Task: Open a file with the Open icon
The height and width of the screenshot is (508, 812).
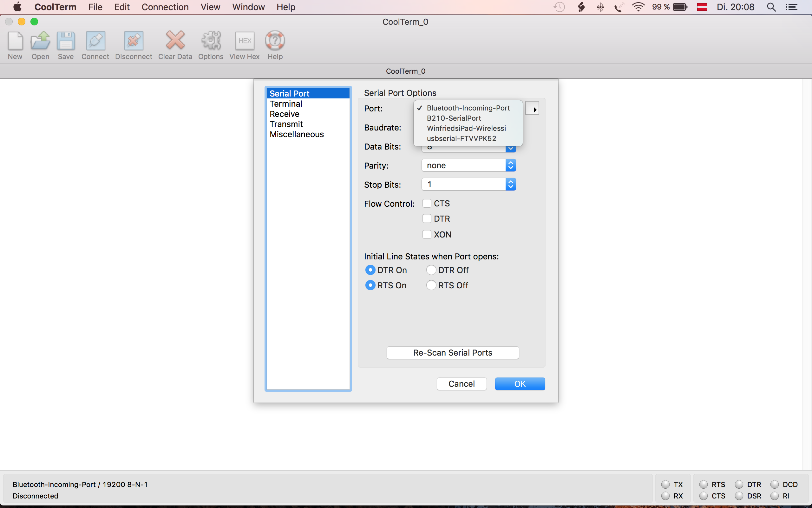Action: click(x=40, y=41)
